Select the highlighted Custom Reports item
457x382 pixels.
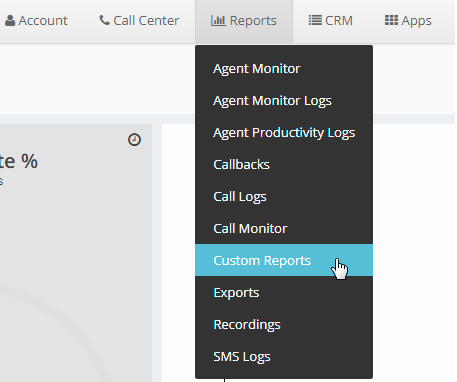[284, 260]
